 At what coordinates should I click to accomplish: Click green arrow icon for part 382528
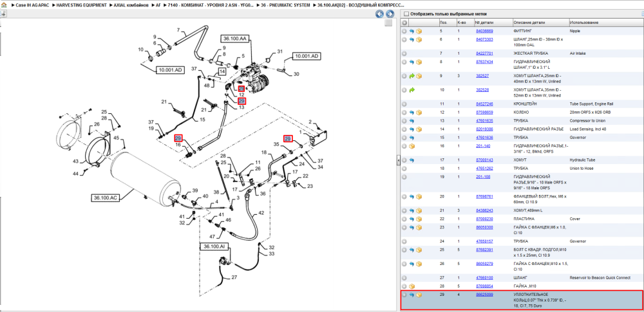click(x=412, y=90)
